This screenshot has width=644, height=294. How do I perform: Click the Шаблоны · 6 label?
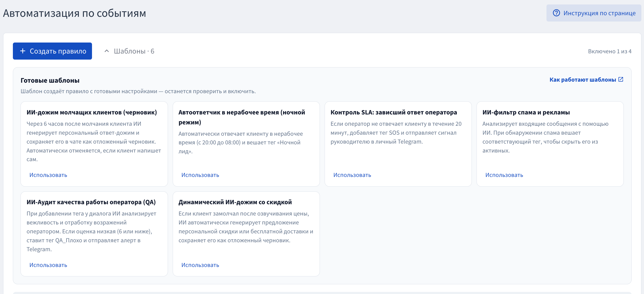click(x=134, y=51)
